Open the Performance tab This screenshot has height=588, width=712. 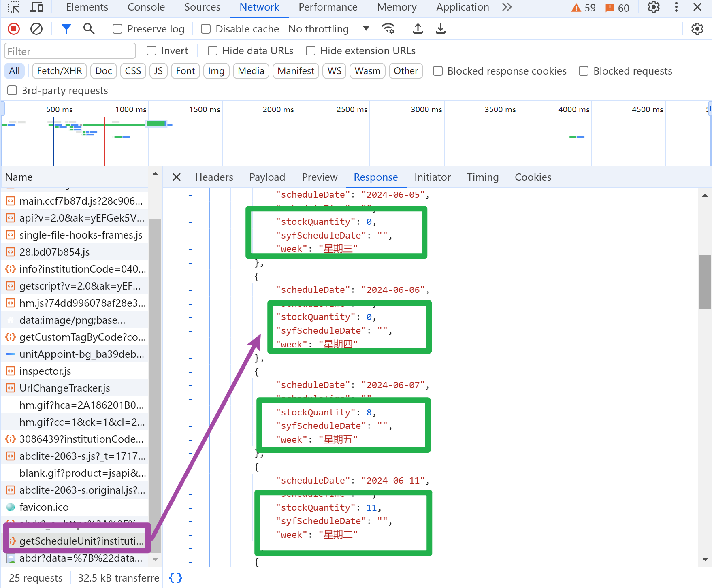pyautogui.click(x=328, y=7)
